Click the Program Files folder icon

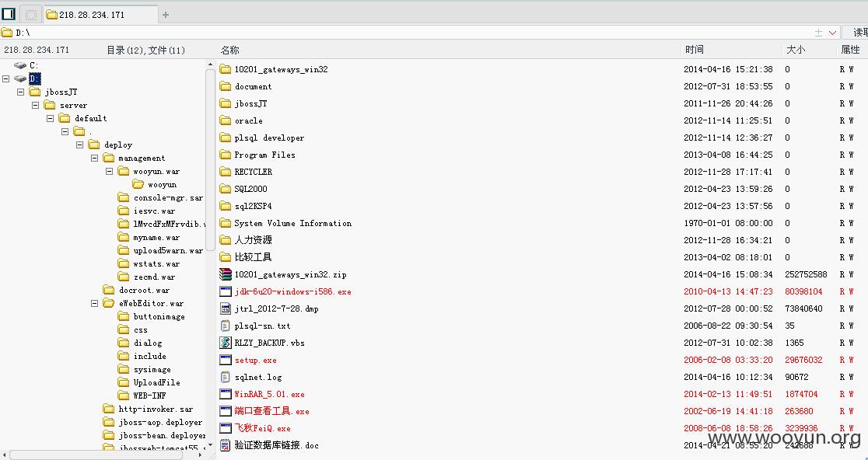(226, 155)
